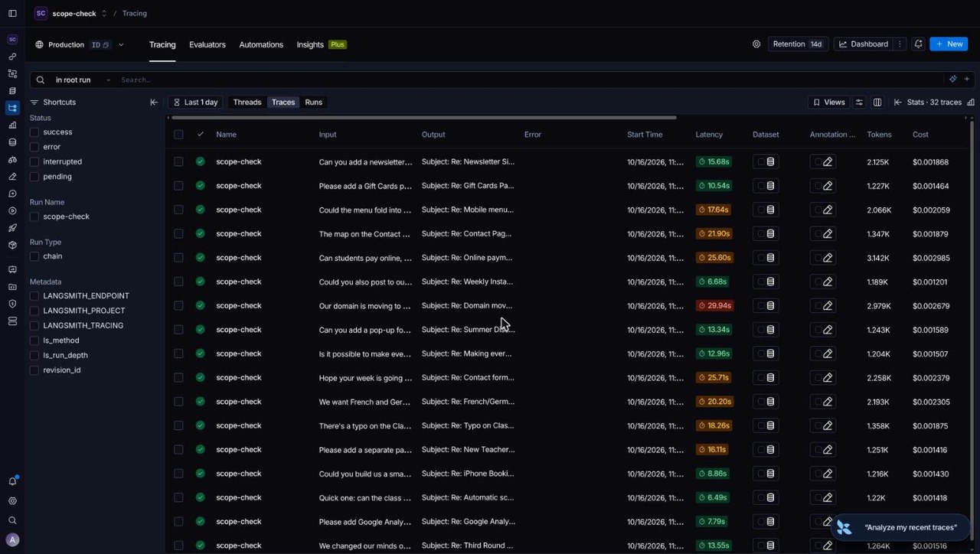This screenshot has height=554, width=980.
Task: Open the columns layout icon beside Views
Action: tap(877, 103)
